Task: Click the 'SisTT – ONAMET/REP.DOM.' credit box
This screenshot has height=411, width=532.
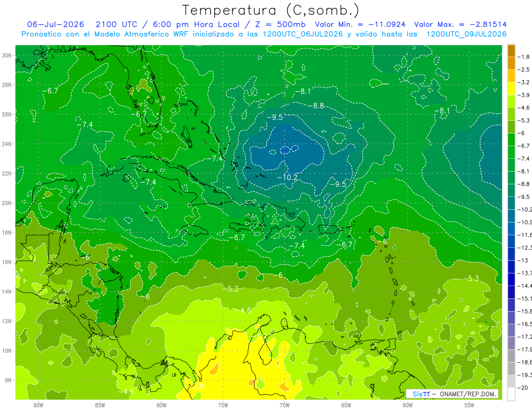Action: (452, 394)
